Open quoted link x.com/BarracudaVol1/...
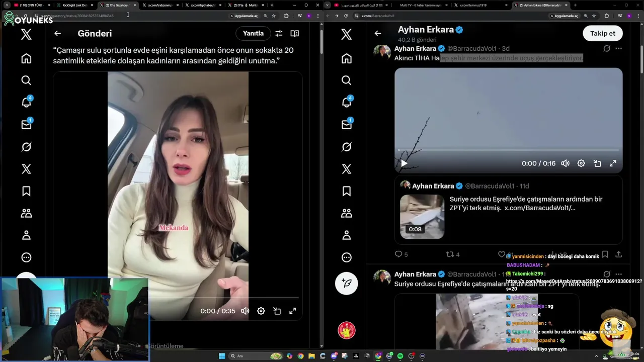Screen dimensions: 644x362 [x=540, y=208]
